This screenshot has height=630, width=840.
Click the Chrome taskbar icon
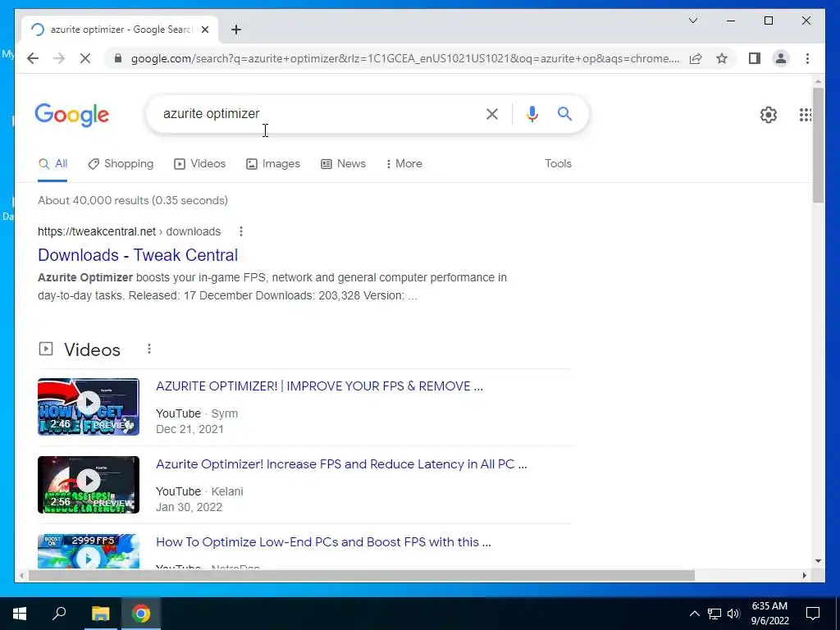pyautogui.click(x=141, y=614)
